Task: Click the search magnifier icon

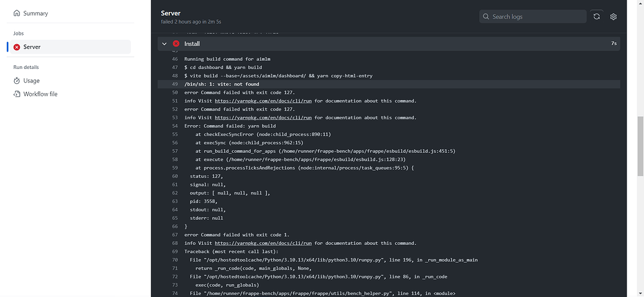Action: click(486, 16)
